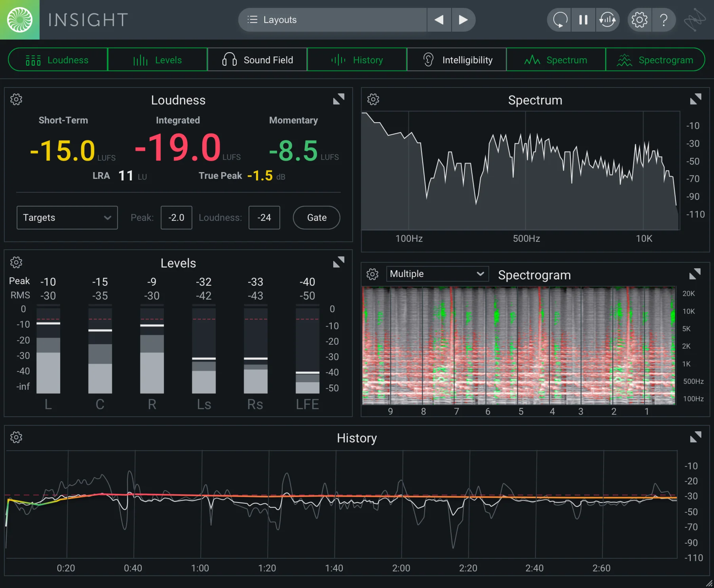Open the Spectrogram panel settings gear
The height and width of the screenshot is (588, 714).
(x=372, y=274)
